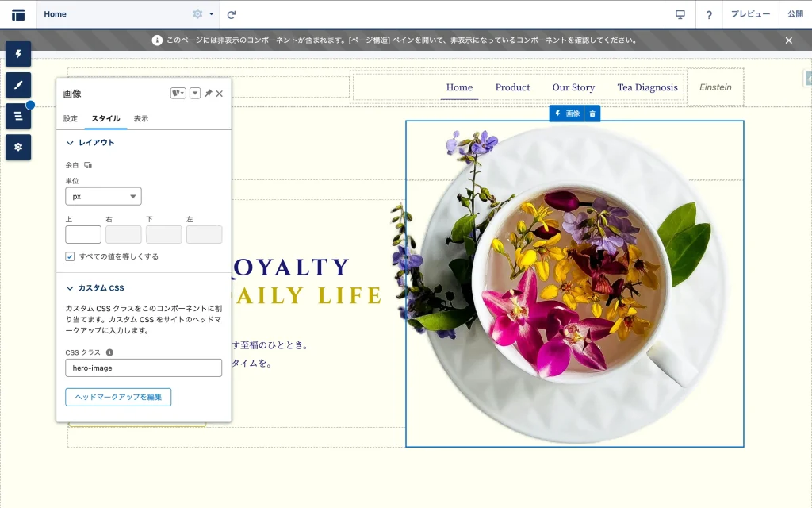The width and height of the screenshot is (812, 508).
Task: Delete the selected image component
Action: tap(592, 114)
